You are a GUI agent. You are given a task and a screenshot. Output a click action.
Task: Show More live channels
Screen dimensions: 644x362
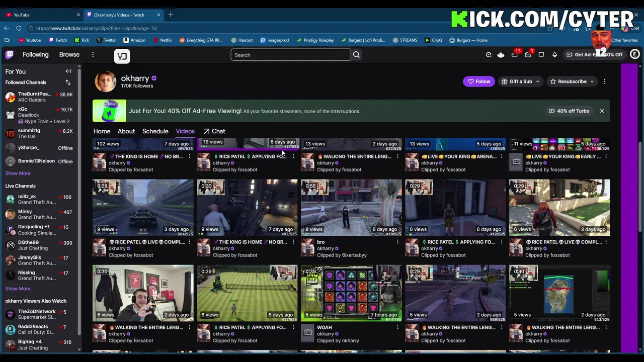18,289
